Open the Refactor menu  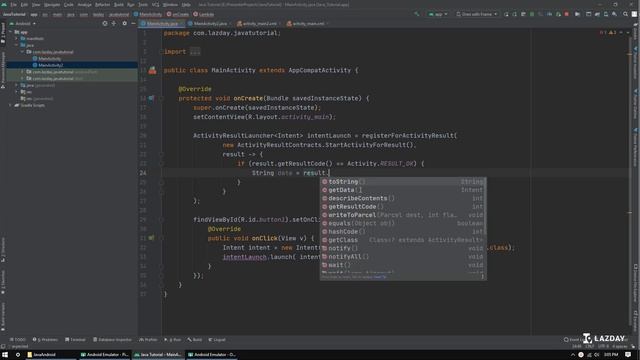[x=102, y=4]
